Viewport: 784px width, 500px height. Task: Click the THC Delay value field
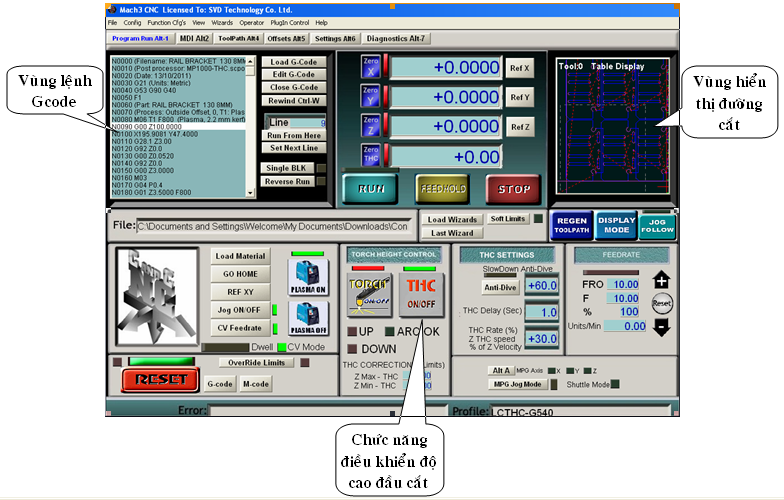point(542,312)
